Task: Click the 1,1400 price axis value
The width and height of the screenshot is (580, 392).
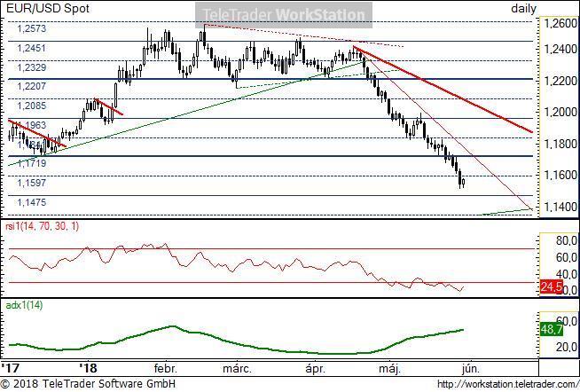Action: pos(560,207)
